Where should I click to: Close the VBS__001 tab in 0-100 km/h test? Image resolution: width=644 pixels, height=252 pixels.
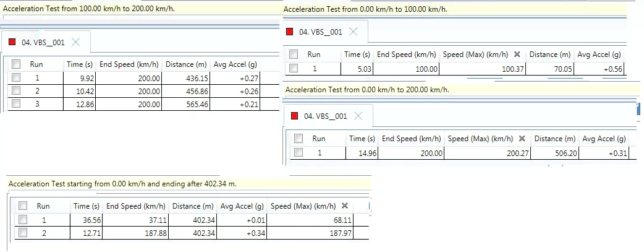click(x=354, y=32)
